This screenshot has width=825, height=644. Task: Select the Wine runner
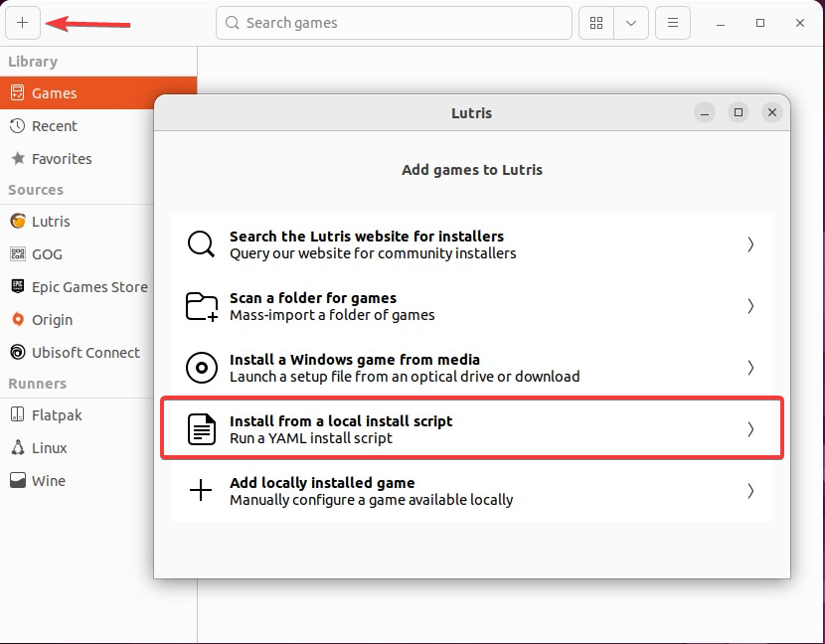coord(48,481)
